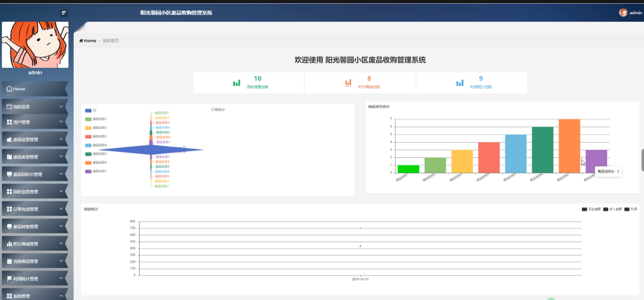
Task: Click the blue chart icon beside 利润统计总数
Action: 460,83
